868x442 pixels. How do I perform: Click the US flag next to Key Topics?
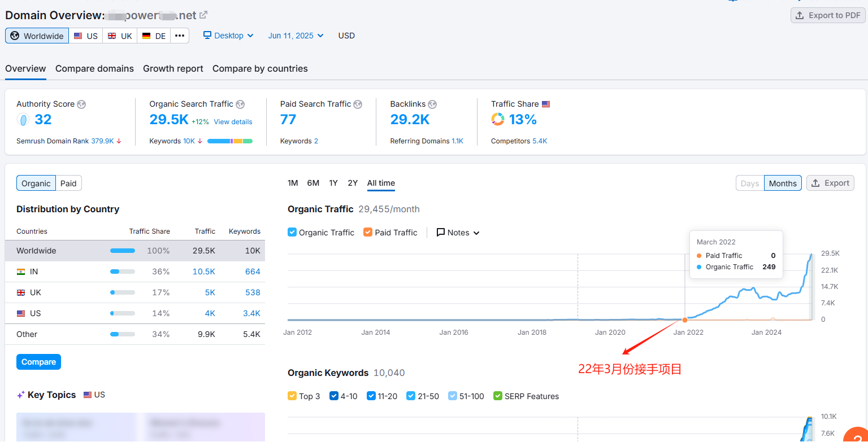click(x=88, y=395)
